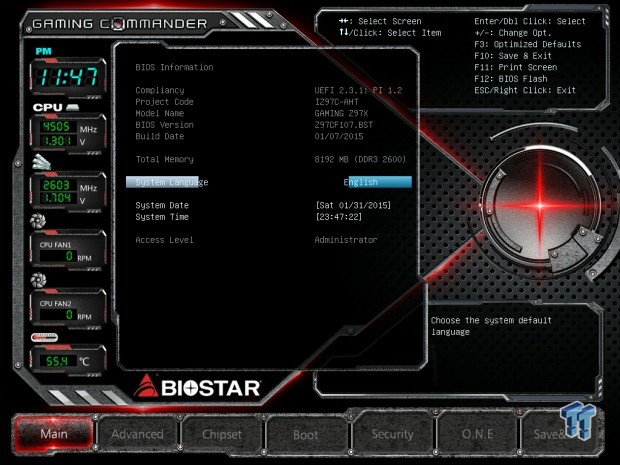Viewport: 620px width, 465px height.
Task: Click the memory modules icon
Action: point(42,162)
